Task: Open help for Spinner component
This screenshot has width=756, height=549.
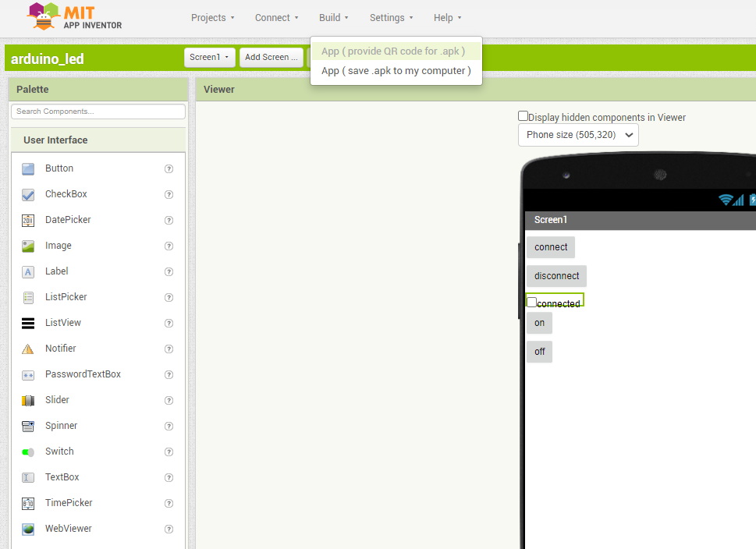Action: pyautogui.click(x=169, y=426)
